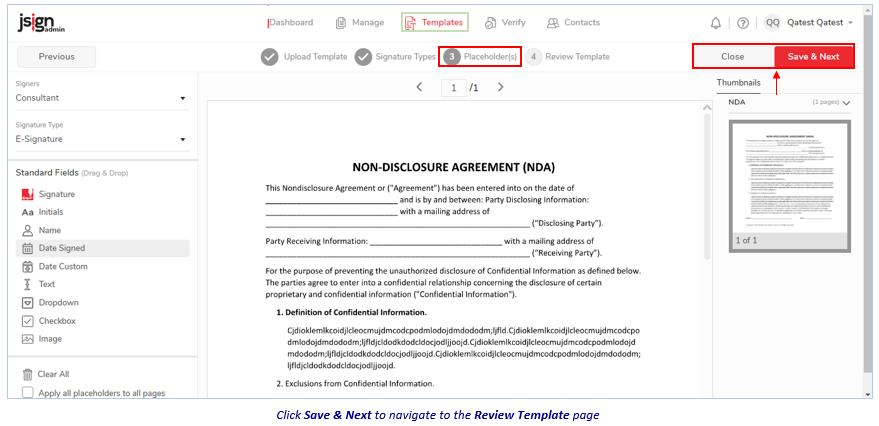This screenshot has width=879, height=426.
Task: Select the Checkbox field icon
Action: tap(27, 321)
